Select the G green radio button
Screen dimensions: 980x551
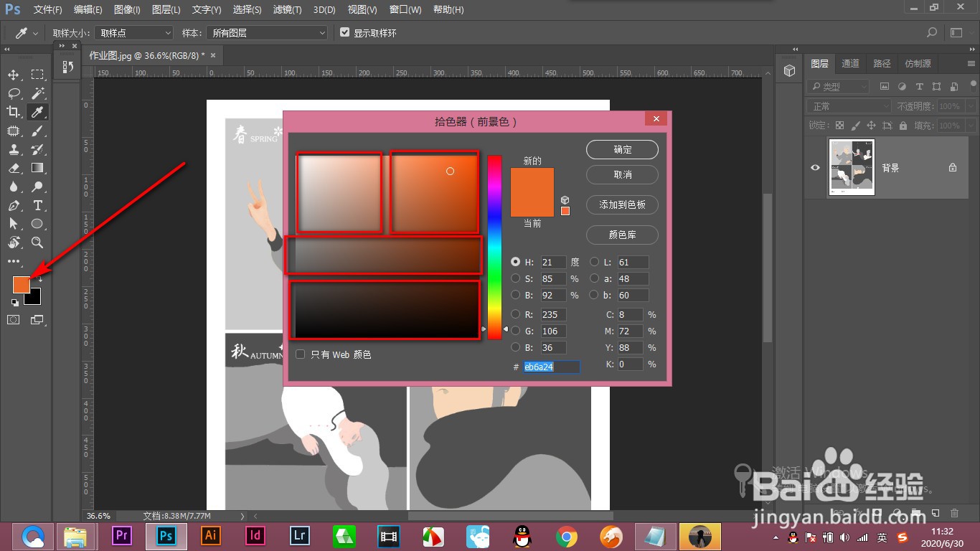[515, 331]
